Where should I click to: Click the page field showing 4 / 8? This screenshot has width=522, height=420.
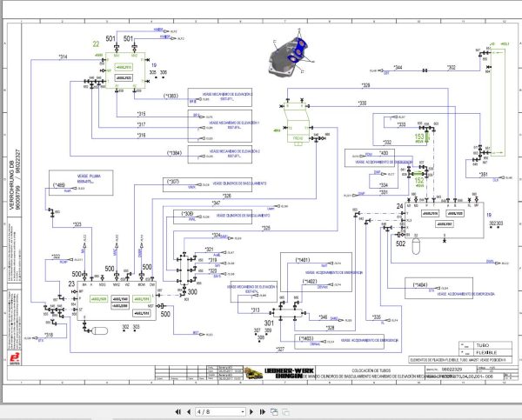220,411
